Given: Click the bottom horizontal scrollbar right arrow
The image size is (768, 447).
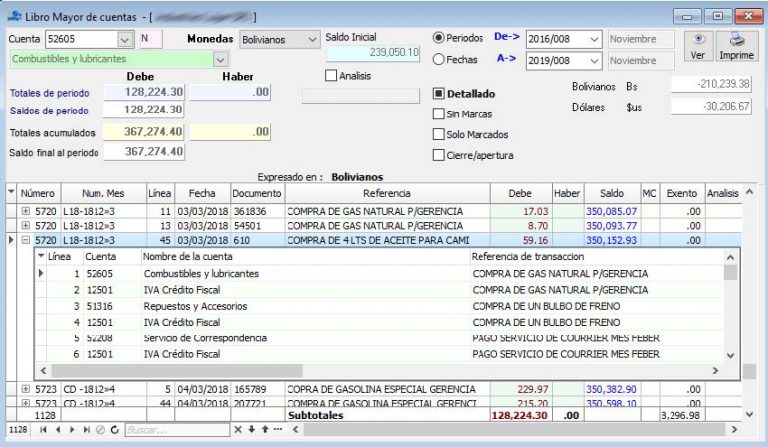Looking at the screenshot, I should (734, 429).
